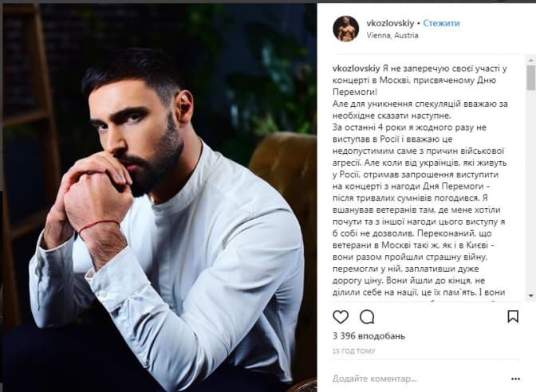The height and width of the screenshot is (392, 536).
Task: Like the post with the heart icon
Action: (x=341, y=317)
